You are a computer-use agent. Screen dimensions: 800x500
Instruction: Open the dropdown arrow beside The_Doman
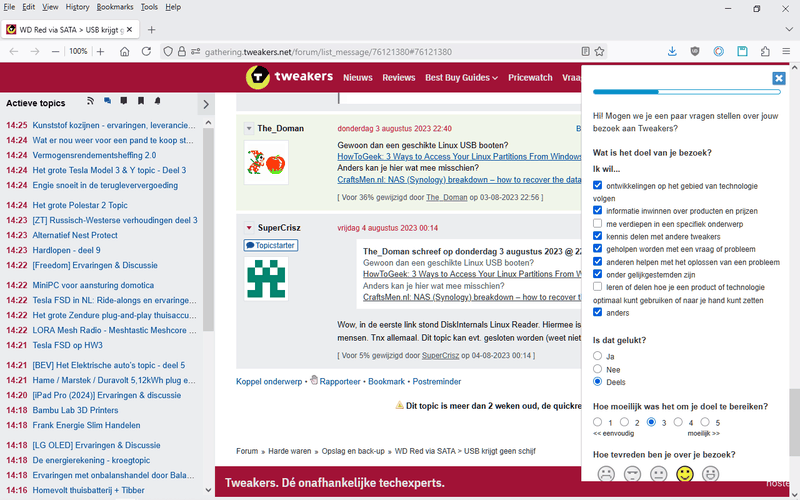(x=249, y=129)
